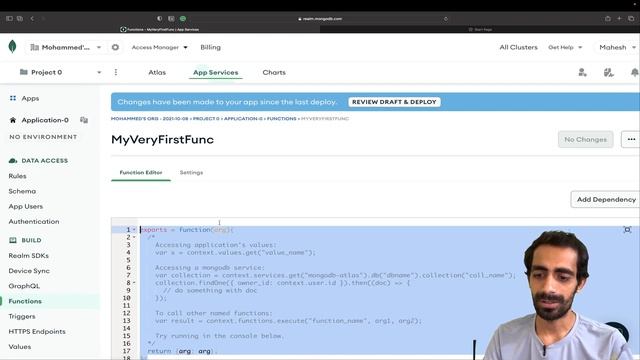Screen dimensions: 640x360
Task: Select the Functions browser tab
Action: [x=160, y=29]
